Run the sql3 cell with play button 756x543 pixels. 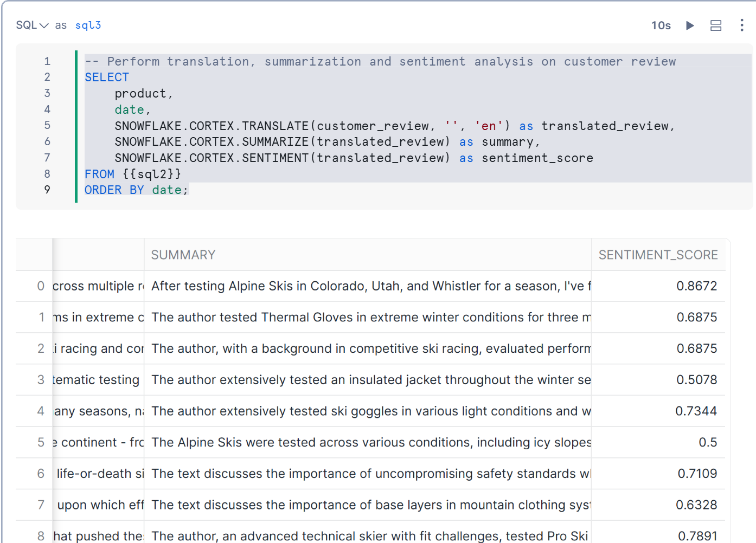point(690,25)
